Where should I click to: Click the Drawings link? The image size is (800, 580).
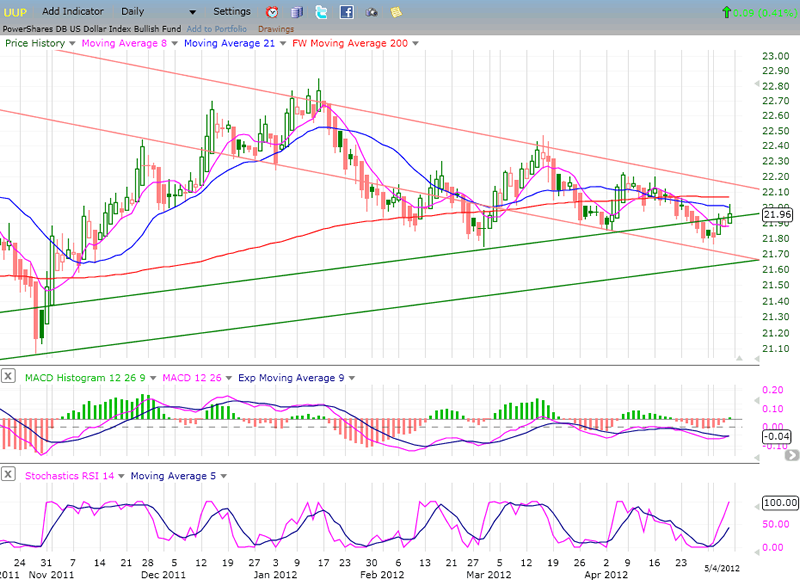click(276, 29)
